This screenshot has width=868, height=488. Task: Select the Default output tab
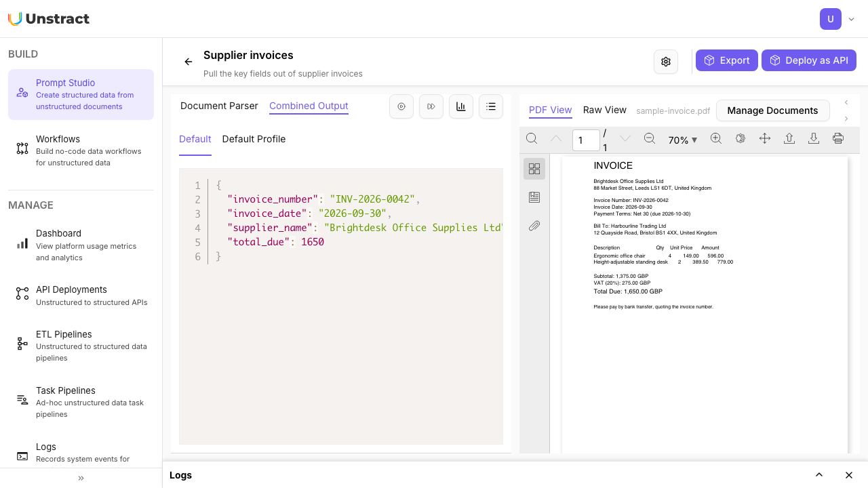tap(195, 139)
